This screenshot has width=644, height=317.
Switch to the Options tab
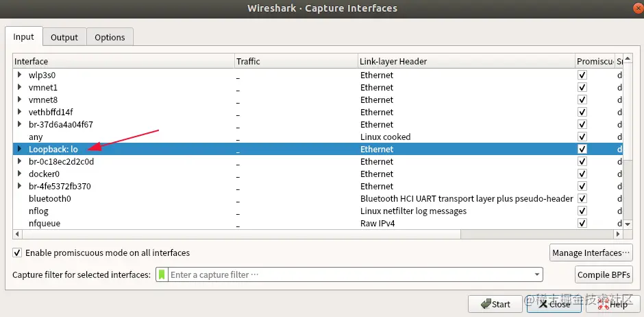coord(110,37)
